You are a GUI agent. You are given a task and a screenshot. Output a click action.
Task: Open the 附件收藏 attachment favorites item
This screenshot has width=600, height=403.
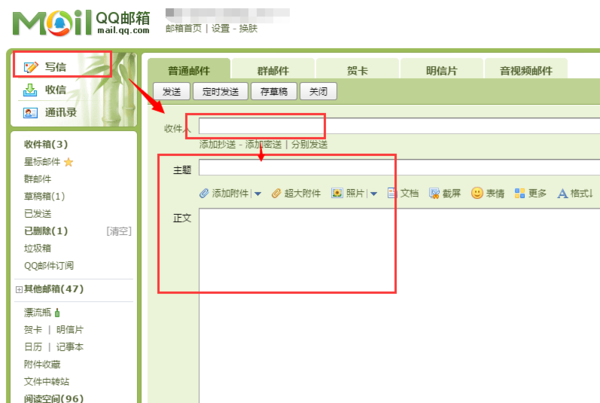[x=42, y=364]
